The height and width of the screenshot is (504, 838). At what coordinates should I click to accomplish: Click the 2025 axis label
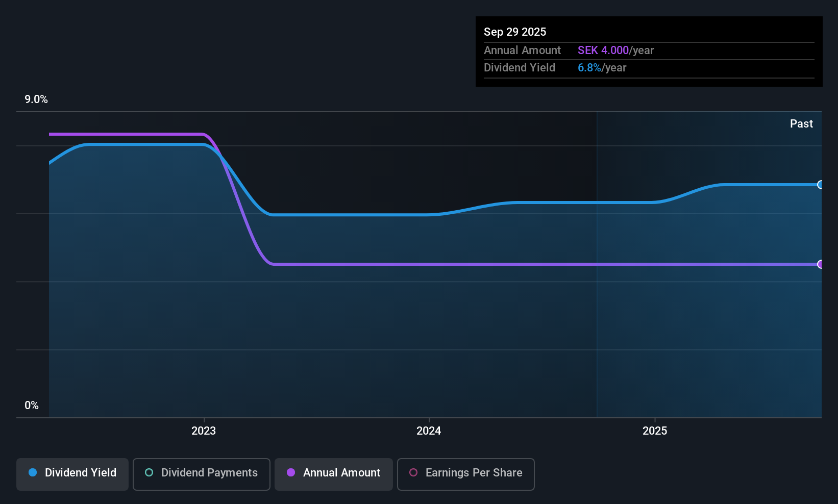point(655,431)
